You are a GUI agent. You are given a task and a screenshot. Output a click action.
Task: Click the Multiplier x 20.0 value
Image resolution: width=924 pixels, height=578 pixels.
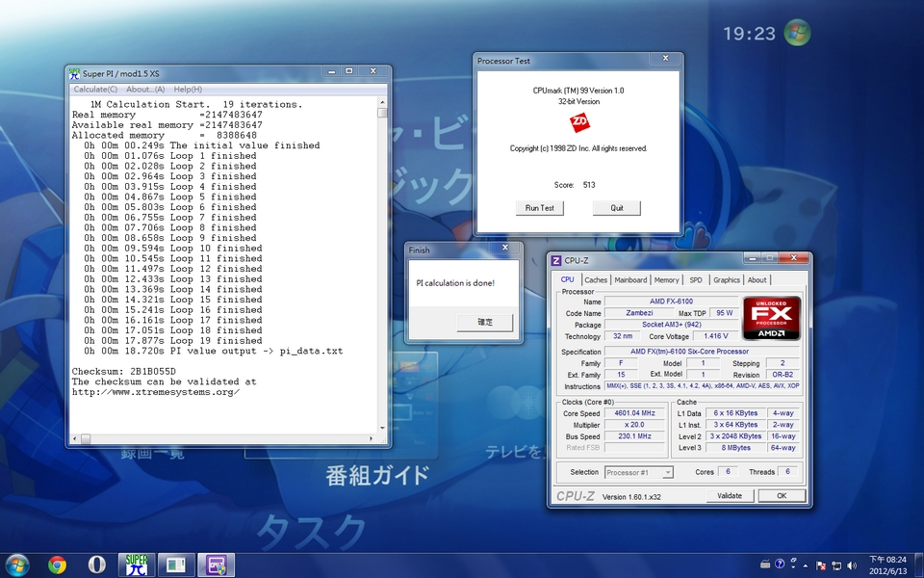tap(634, 425)
